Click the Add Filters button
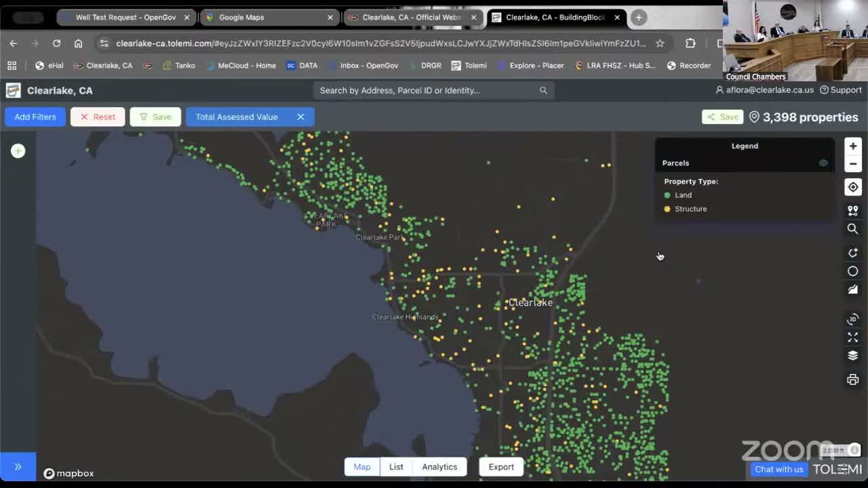Screen dimensions: 868x488 [x=35, y=117]
